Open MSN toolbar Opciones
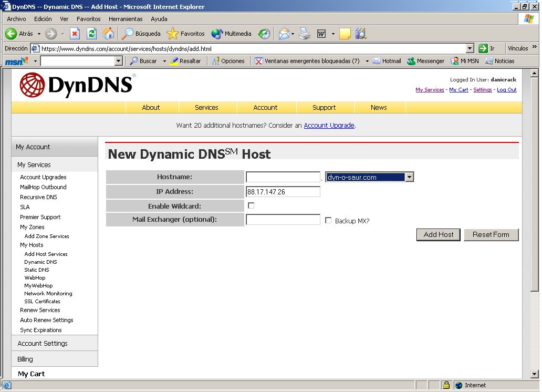The height and width of the screenshot is (392, 542). pyautogui.click(x=228, y=61)
